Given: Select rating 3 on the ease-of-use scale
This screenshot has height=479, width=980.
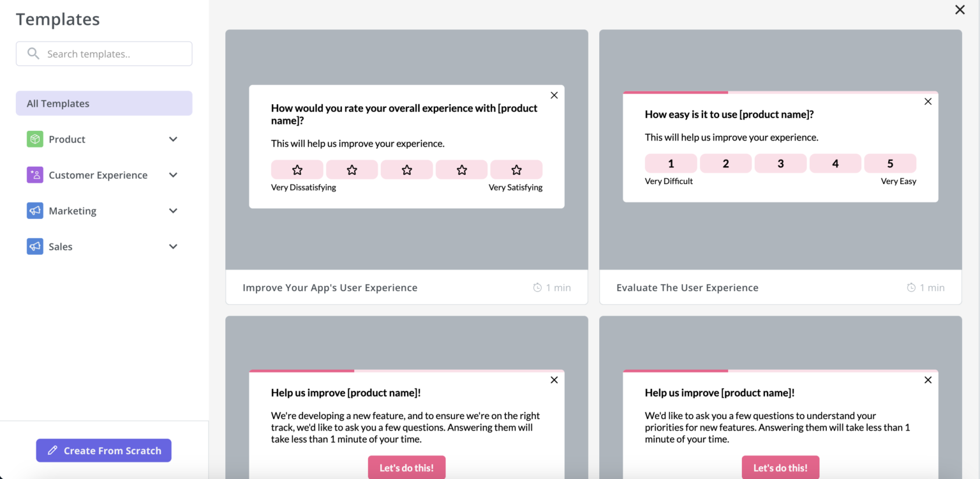Looking at the screenshot, I should [780, 163].
